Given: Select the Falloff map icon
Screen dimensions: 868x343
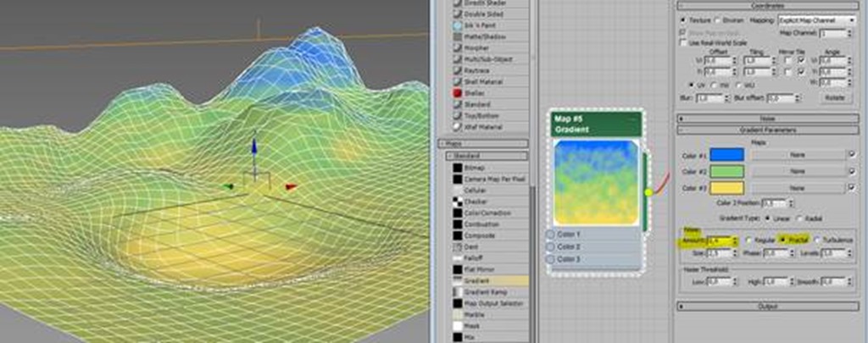Looking at the screenshot, I should coord(457,257).
